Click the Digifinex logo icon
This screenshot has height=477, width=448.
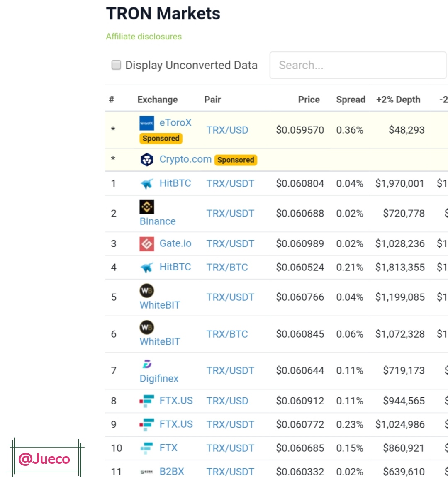tap(147, 364)
